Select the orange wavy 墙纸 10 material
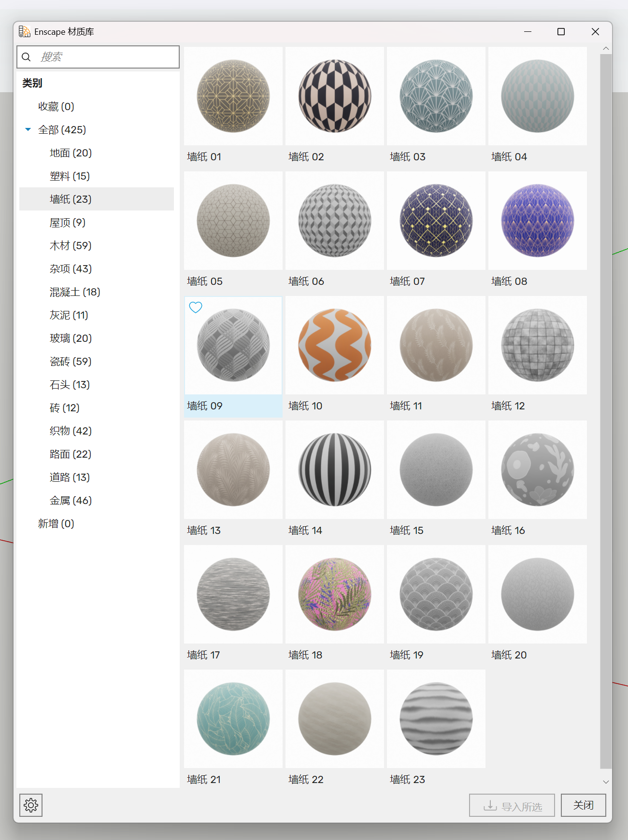This screenshot has height=840, width=628. (334, 345)
